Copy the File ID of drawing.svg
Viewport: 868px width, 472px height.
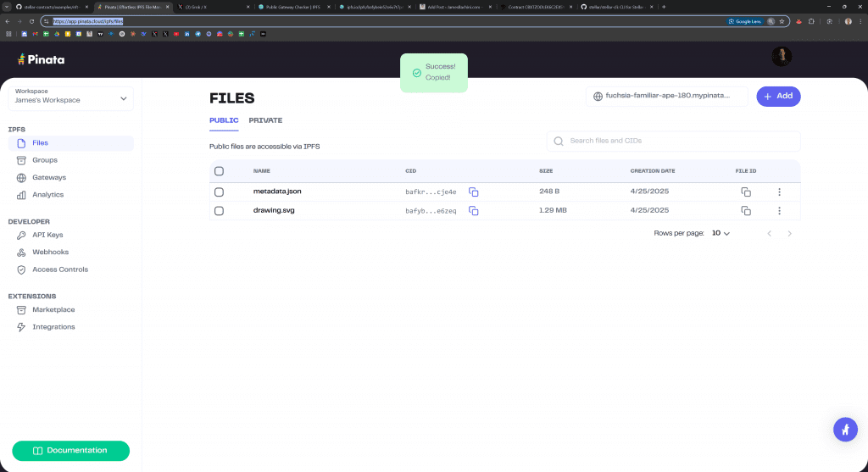click(746, 210)
